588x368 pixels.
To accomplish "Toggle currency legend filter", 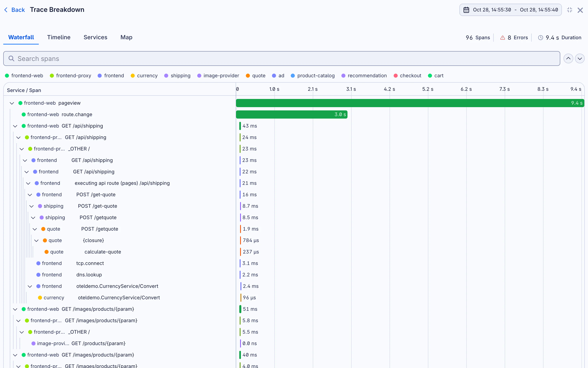I will point(144,75).
